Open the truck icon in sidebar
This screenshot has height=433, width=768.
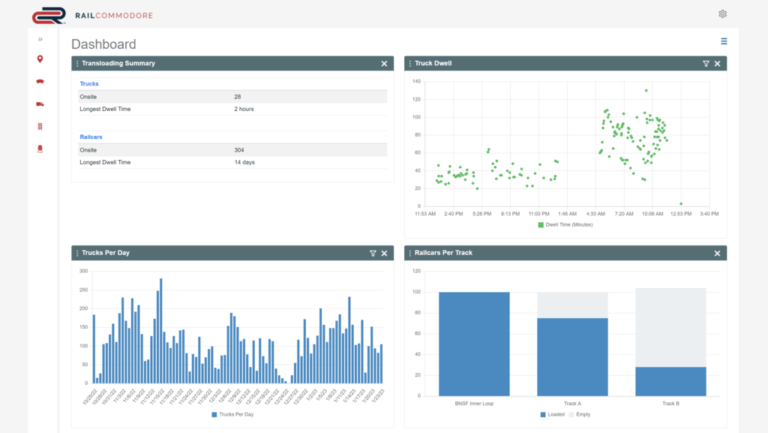[x=40, y=104]
